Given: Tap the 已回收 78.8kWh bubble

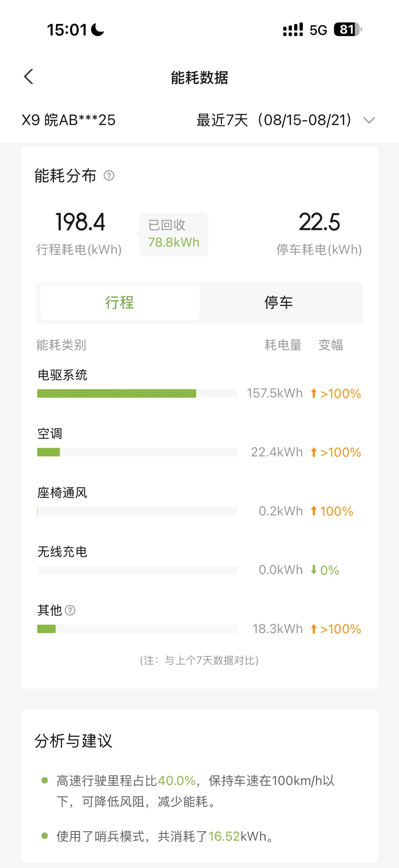Looking at the screenshot, I should 173,234.
